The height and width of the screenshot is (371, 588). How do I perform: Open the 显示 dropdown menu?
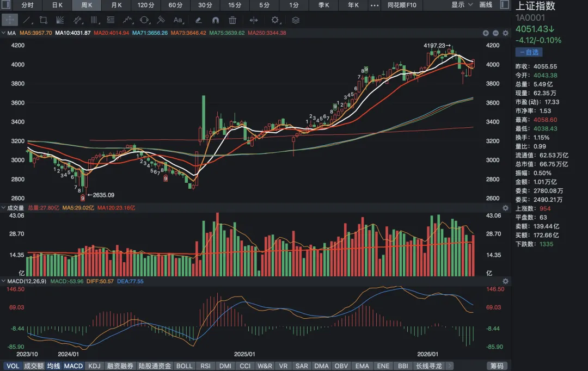[462, 5]
